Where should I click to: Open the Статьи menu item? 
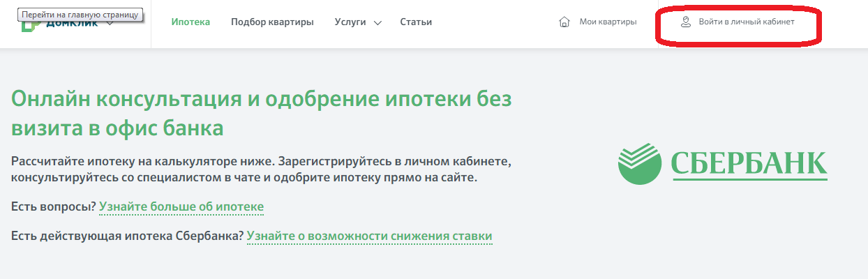point(416,22)
